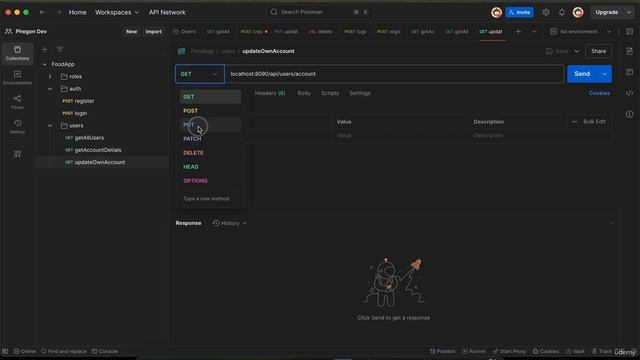Click Bulk Edit

(594, 122)
